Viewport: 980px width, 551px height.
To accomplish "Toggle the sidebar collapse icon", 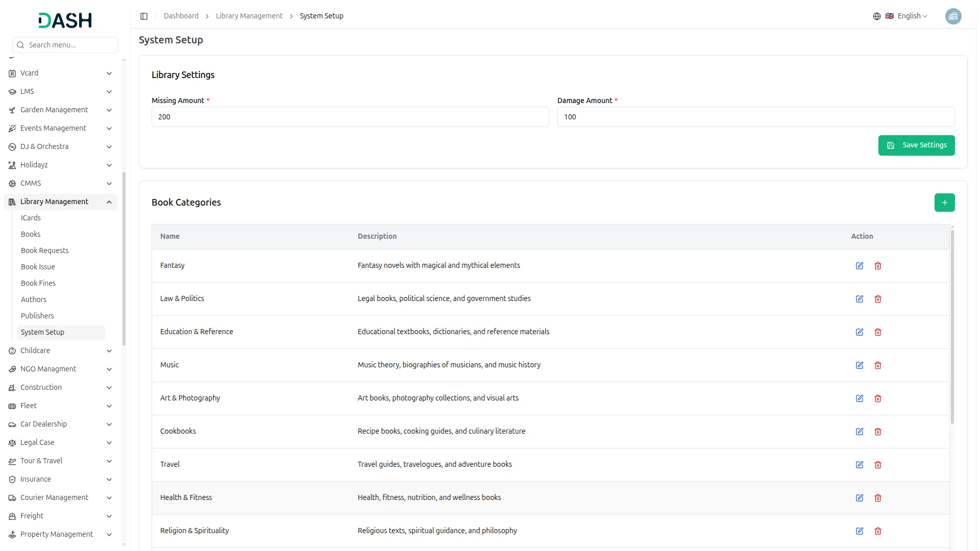I will pos(144,16).
